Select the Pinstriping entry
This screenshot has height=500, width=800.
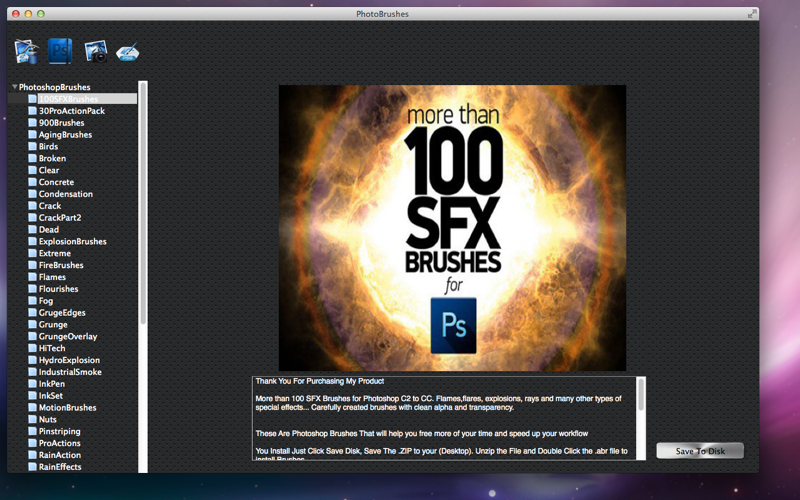tap(60, 431)
